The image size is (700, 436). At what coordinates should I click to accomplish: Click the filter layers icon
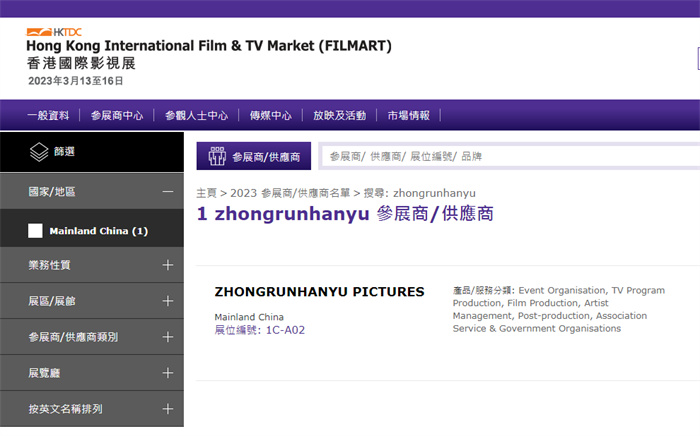click(39, 152)
